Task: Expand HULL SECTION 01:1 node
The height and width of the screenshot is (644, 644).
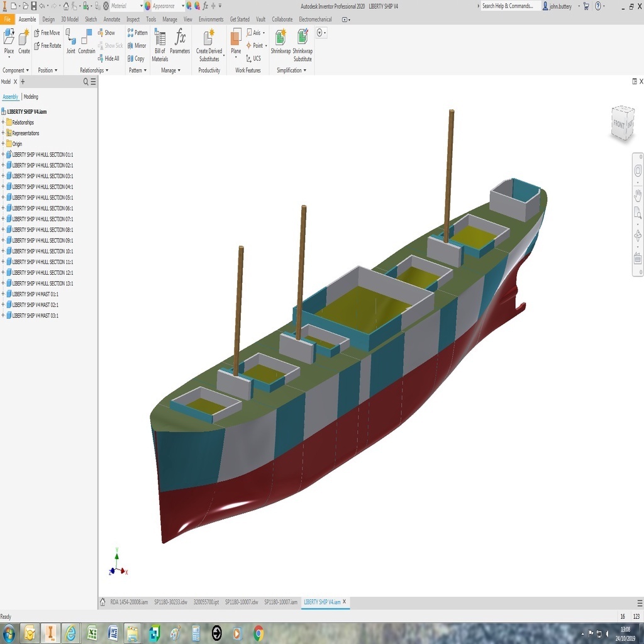Action: [3, 155]
